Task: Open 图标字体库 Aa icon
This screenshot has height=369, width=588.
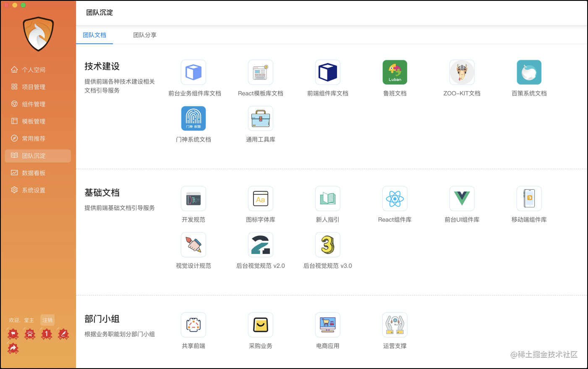Action: tap(261, 199)
